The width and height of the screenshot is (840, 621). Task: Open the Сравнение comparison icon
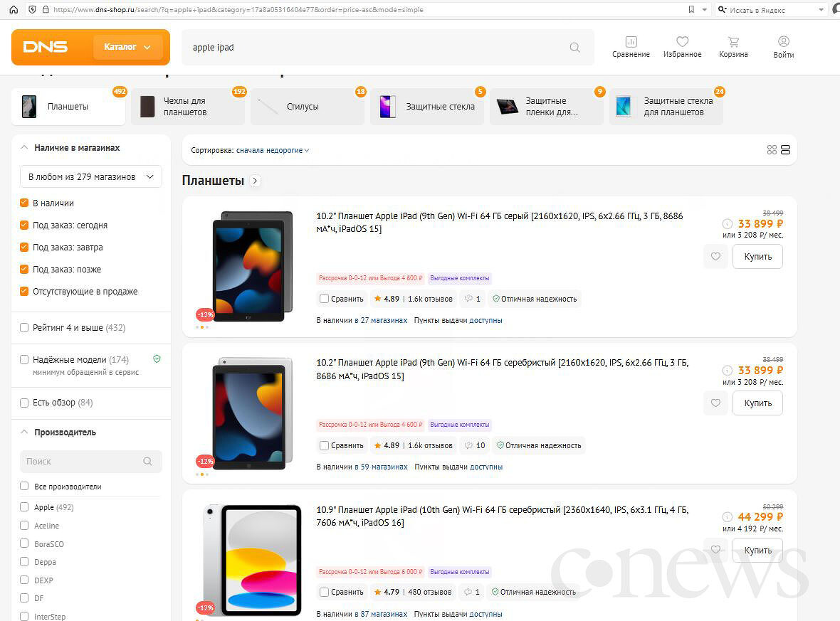[x=631, y=42]
